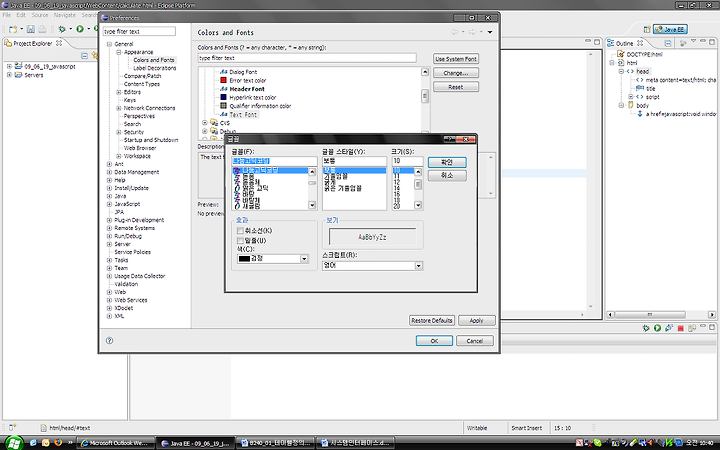Collapse the General node in Preferences tree

[109, 44]
